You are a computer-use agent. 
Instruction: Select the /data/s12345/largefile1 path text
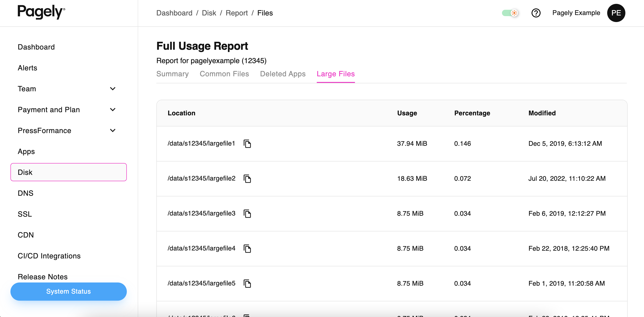pos(201,144)
